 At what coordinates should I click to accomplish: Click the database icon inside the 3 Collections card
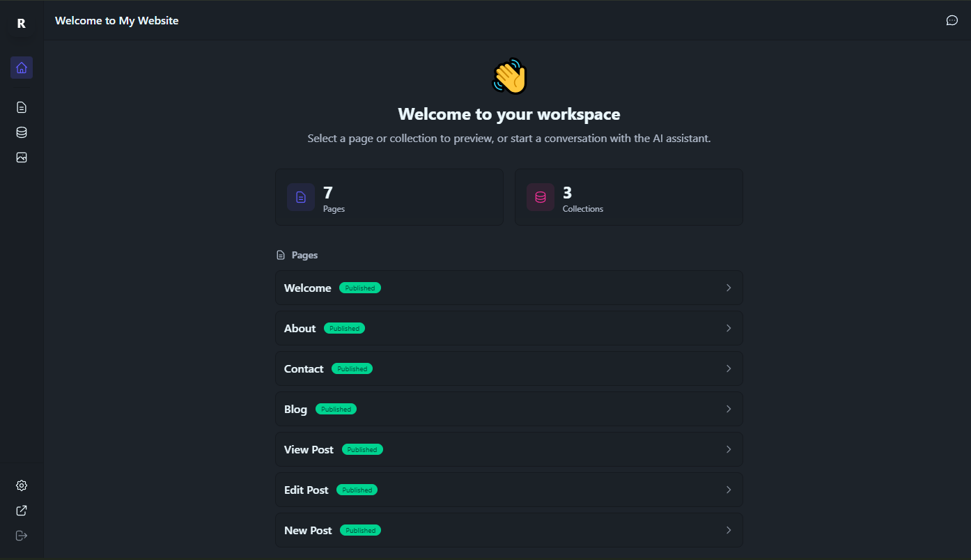click(x=540, y=197)
